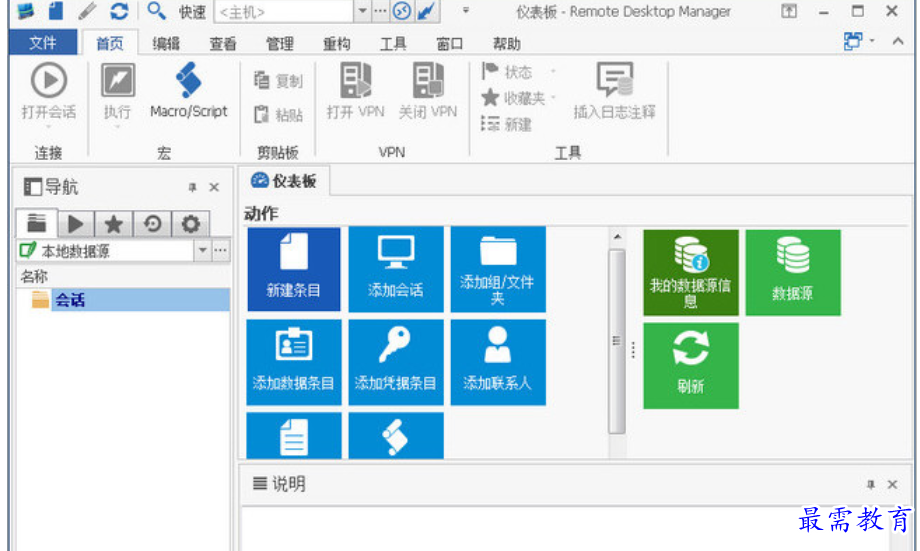Click the Add Session (添加会话) tile
The height and width of the screenshot is (551, 920).
coord(396,269)
